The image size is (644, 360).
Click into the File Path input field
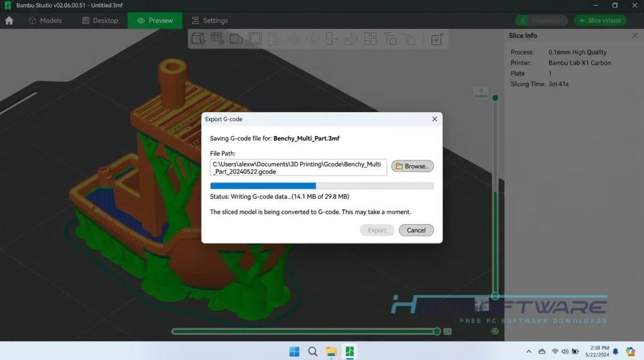coord(298,167)
